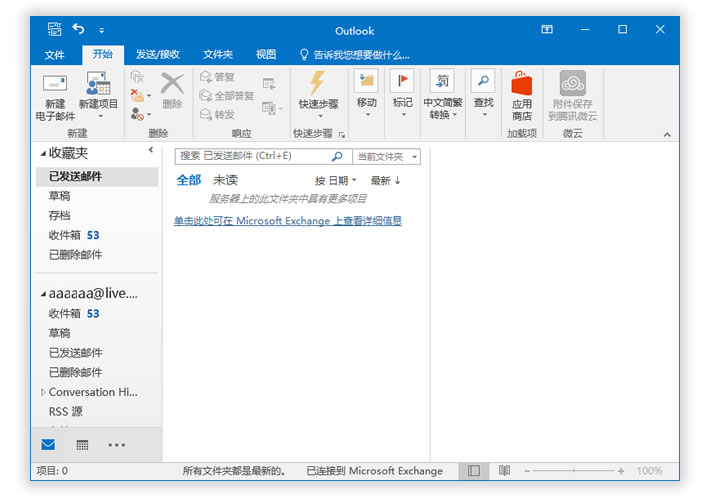Open the navigation options ellipsis
The width and height of the screenshot is (710, 504).
tap(116, 445)
